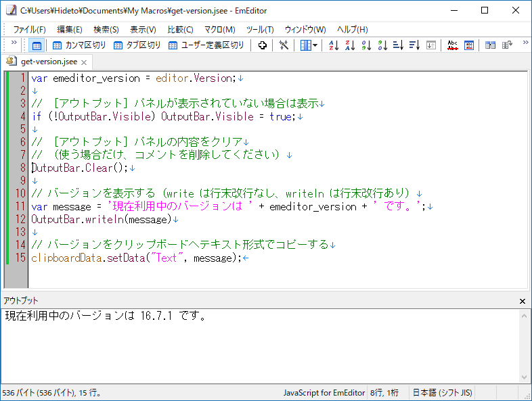Click on editor.Version in line 1

(196, 78)
